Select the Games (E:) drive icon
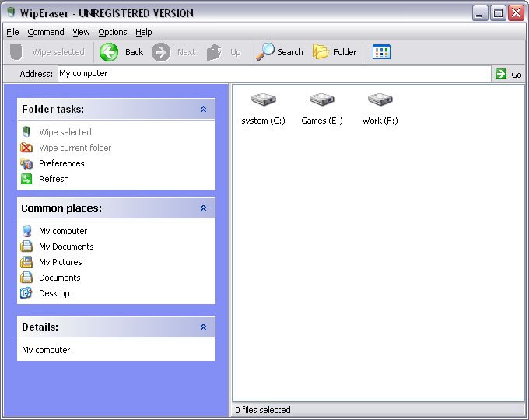Screen dimensions: 529x420 point(321,100)
